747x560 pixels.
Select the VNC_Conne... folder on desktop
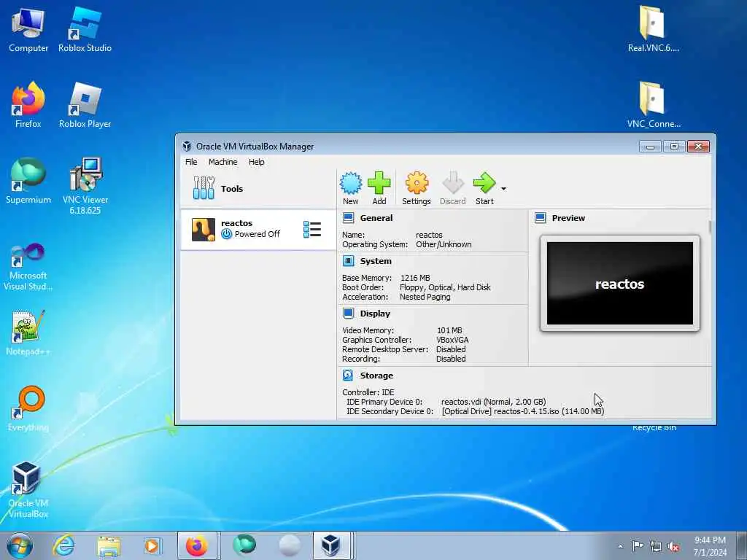click(x=653, y=105)
